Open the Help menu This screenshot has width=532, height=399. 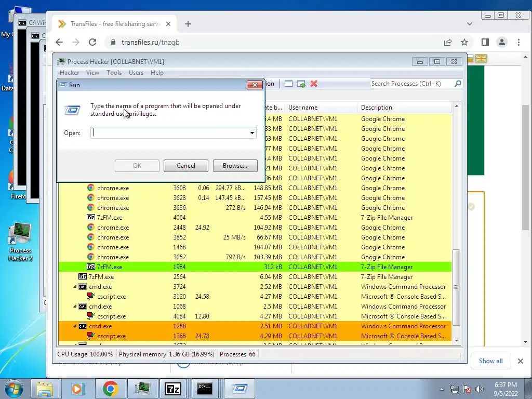(x=157, y=73)
